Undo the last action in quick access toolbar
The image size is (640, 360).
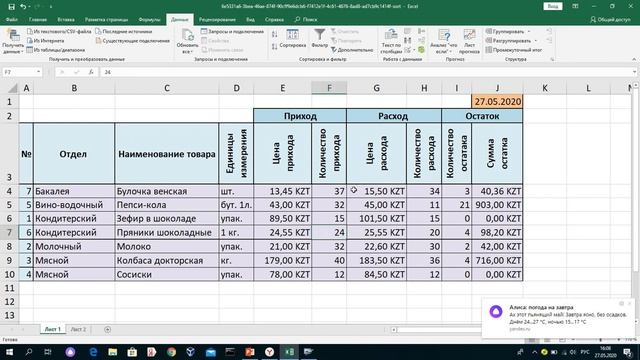pos(23,7)
